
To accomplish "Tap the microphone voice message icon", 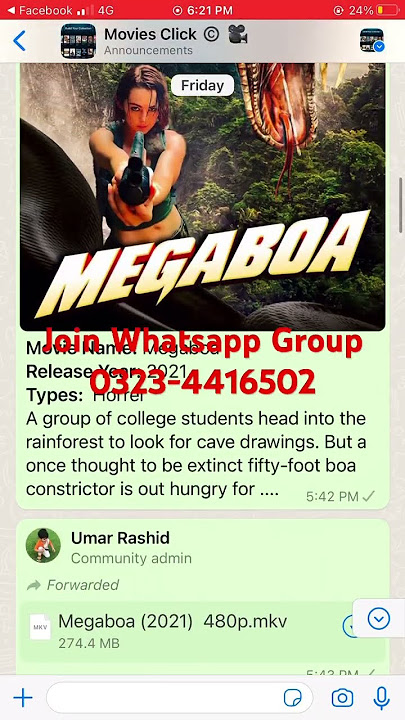I will point(382,698).
